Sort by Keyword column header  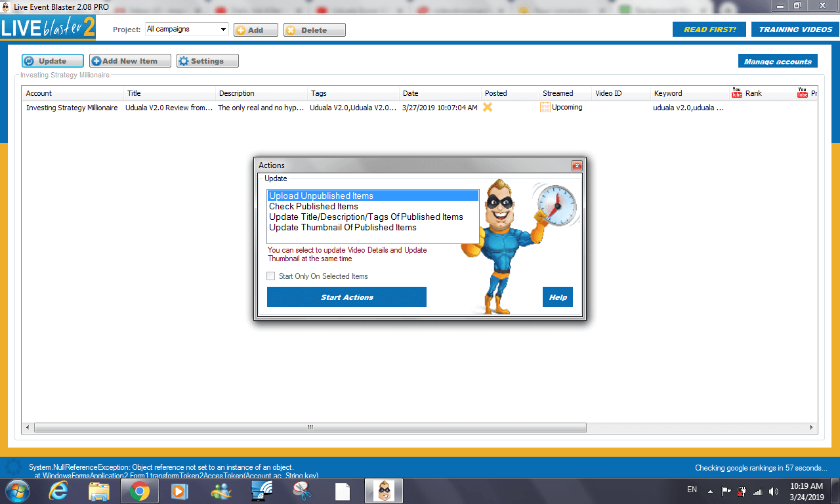[690, 93]
